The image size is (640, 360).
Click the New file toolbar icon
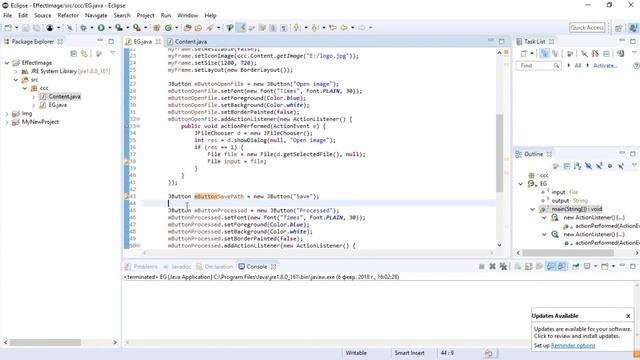(x=8, y=28)
